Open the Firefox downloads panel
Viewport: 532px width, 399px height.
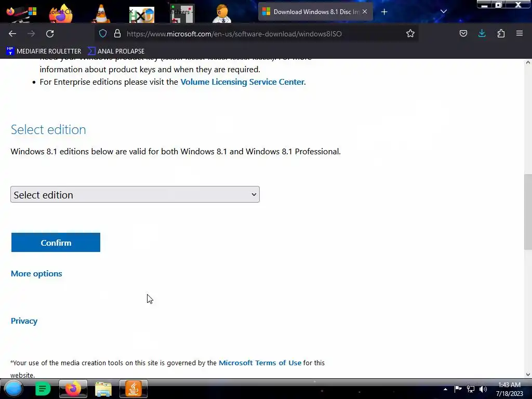pyautogui.click(x=482, y=33)
